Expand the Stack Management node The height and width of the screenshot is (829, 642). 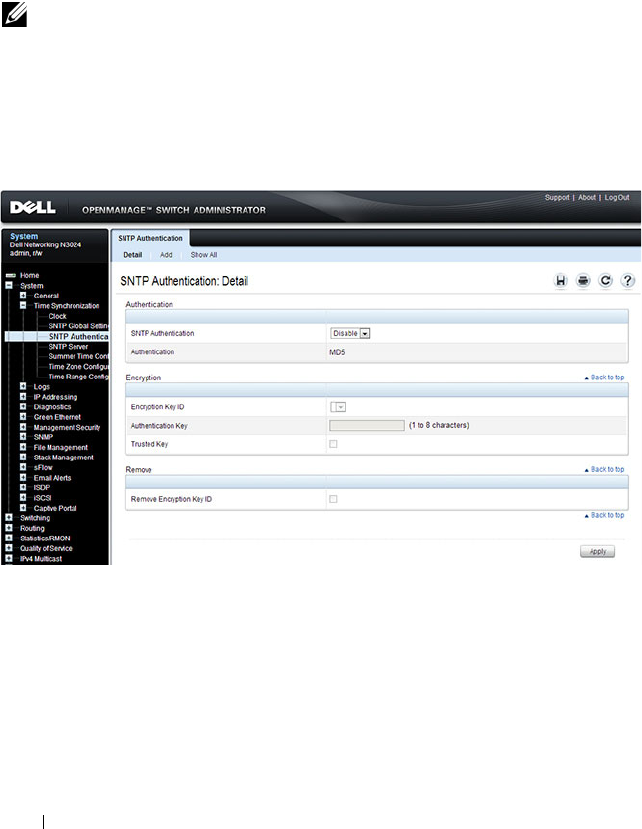coord(23,457)
